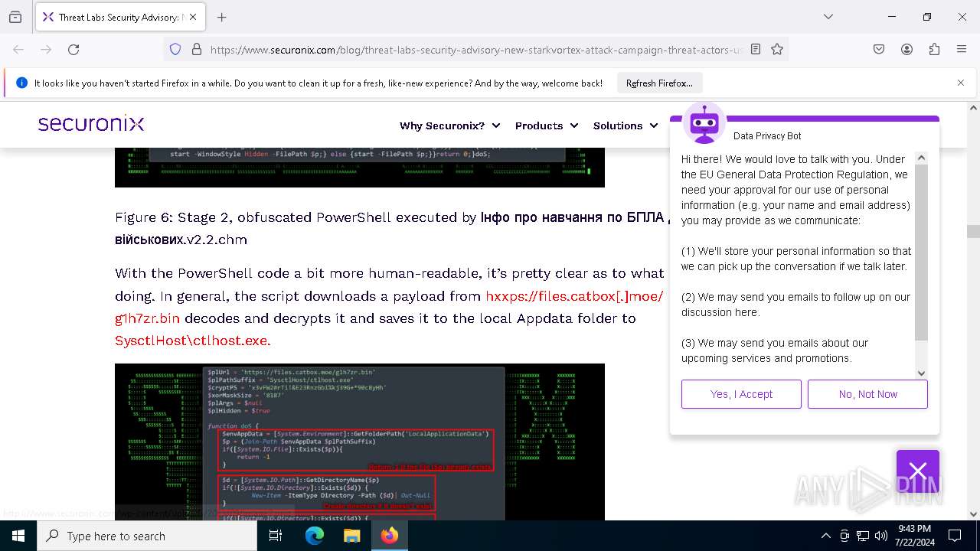
Task: Click the Type here to search box
Action: (x=147, y=536)
